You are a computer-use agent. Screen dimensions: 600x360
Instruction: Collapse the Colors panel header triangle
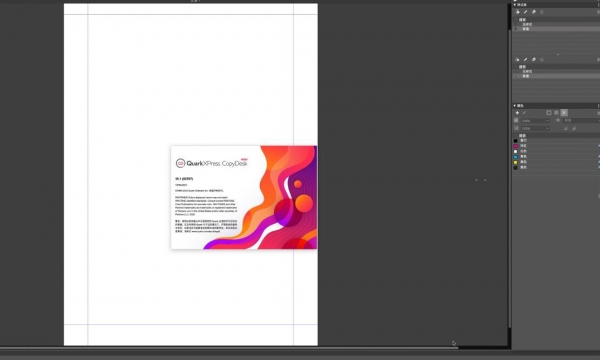(x=515, y=106)
